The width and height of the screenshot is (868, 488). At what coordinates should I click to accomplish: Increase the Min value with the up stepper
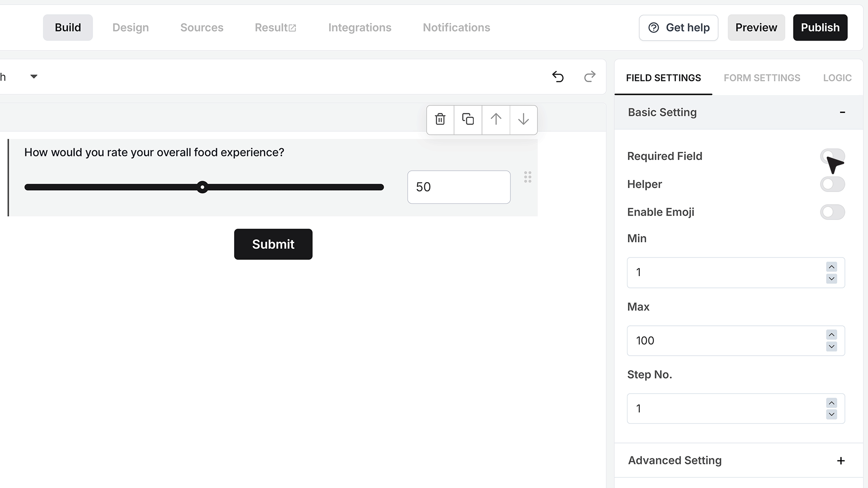pos(832,267)
